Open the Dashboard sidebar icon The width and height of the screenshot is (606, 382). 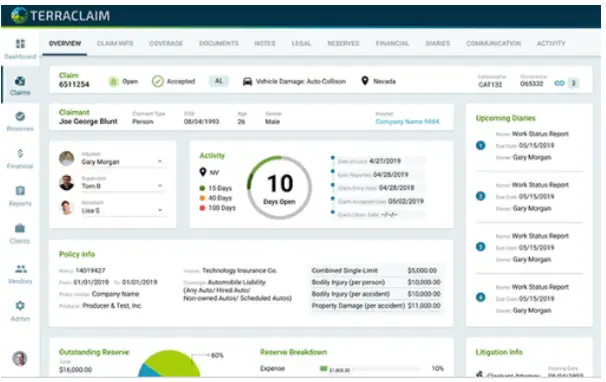point(20,44)
